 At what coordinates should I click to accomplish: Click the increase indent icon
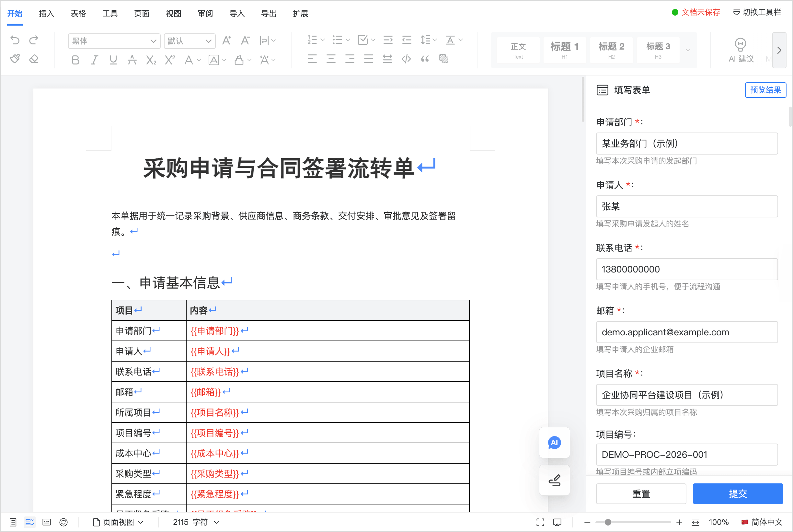click(x=388, y=40)
